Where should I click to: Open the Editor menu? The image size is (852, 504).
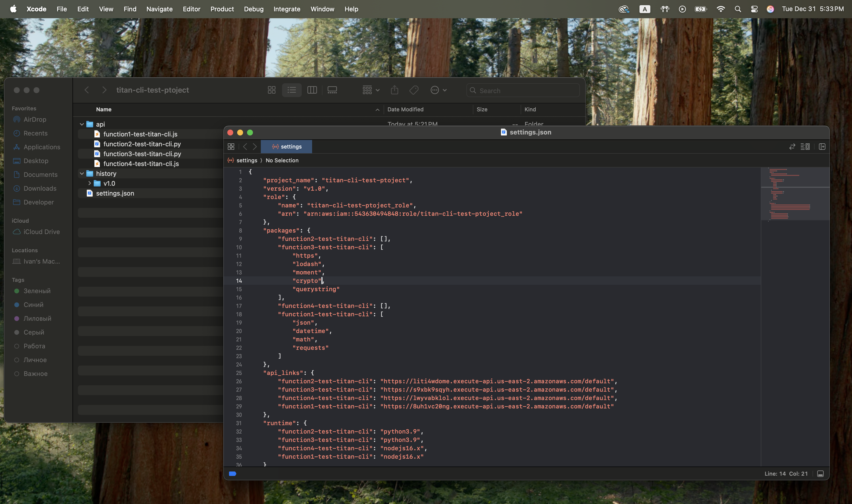click(191, 9)
